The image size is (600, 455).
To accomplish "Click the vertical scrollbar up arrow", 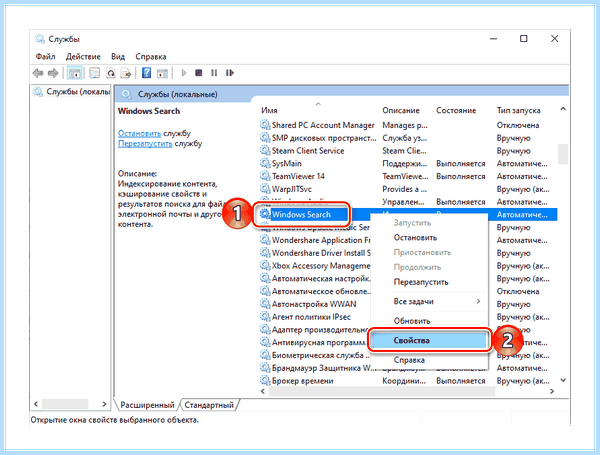I will click(x=563, y=109).
